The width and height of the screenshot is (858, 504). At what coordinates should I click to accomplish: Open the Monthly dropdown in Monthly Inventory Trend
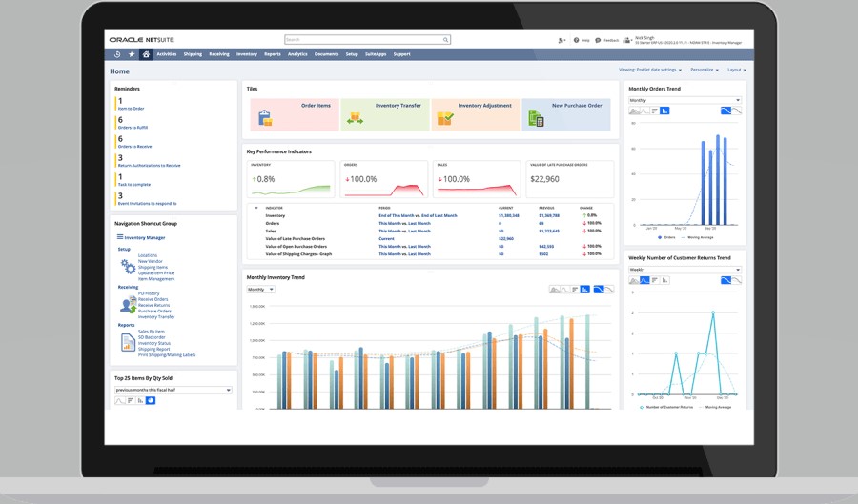pos(260,290)
